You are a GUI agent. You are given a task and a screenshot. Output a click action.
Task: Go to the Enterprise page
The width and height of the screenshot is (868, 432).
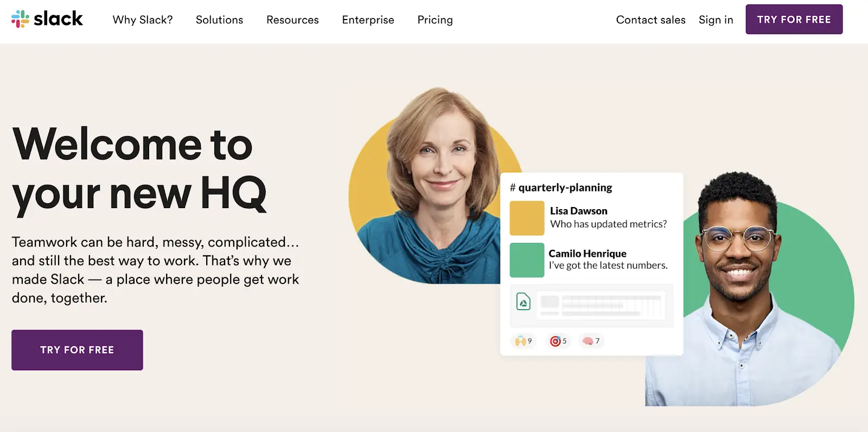point(368,20)
